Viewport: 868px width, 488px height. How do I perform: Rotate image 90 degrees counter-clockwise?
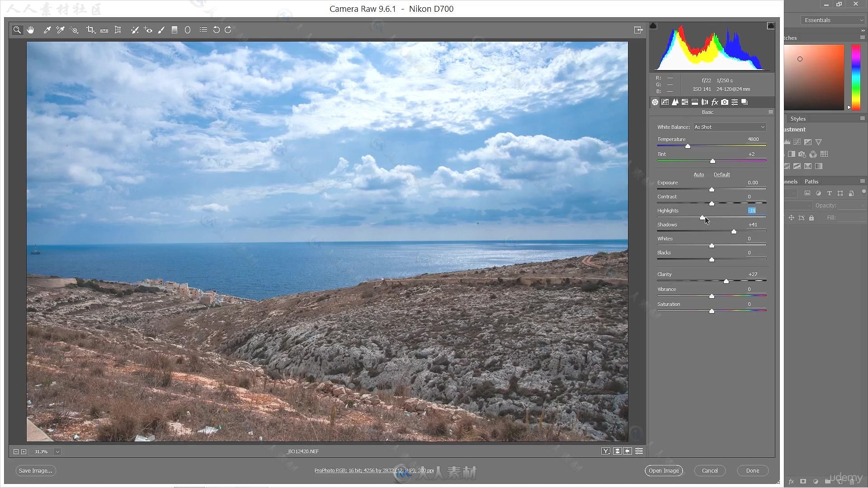click(x=217, y=30)
